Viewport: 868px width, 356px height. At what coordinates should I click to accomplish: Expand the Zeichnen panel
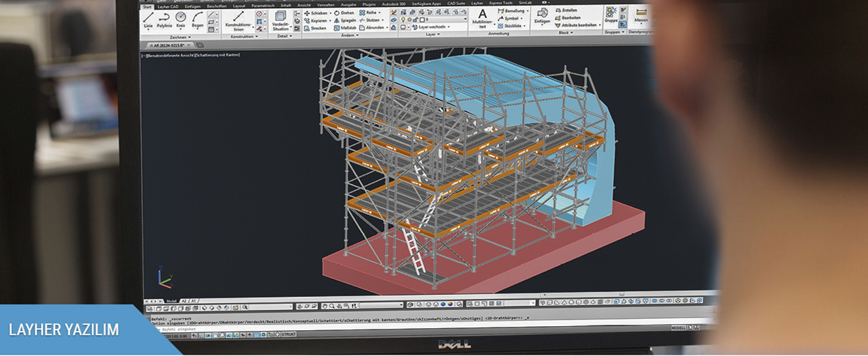click(181, 37)
